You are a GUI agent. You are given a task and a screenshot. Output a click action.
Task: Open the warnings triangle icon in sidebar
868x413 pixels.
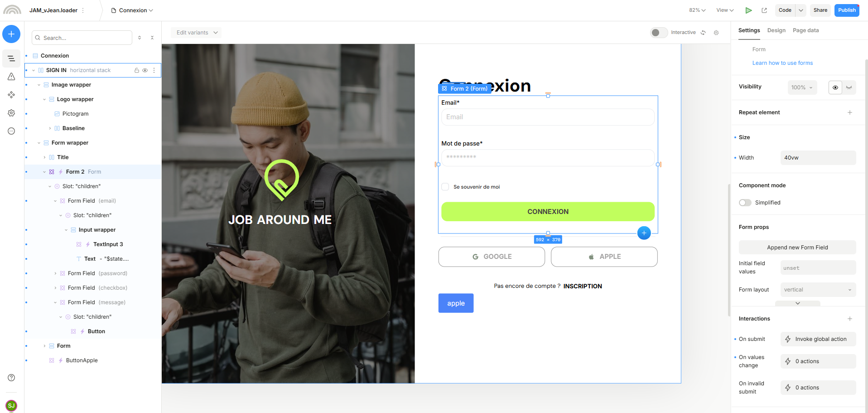(x=11, y=77)
